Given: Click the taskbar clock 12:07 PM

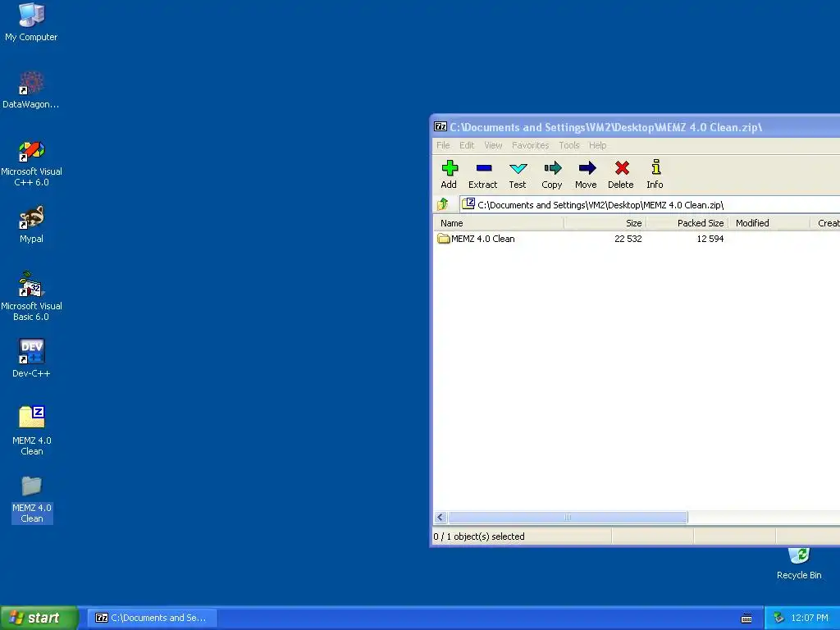Looking at the screenshot, I should (810, 618).
